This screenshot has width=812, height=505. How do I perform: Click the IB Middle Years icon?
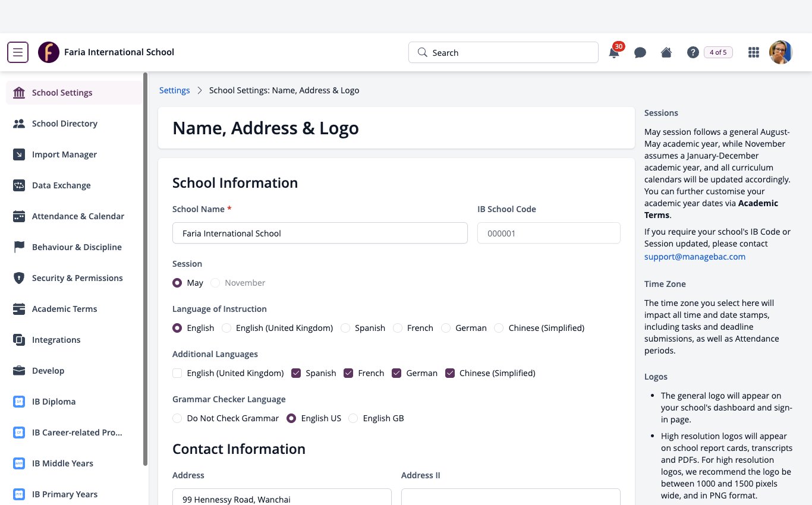tap(19, 463)
